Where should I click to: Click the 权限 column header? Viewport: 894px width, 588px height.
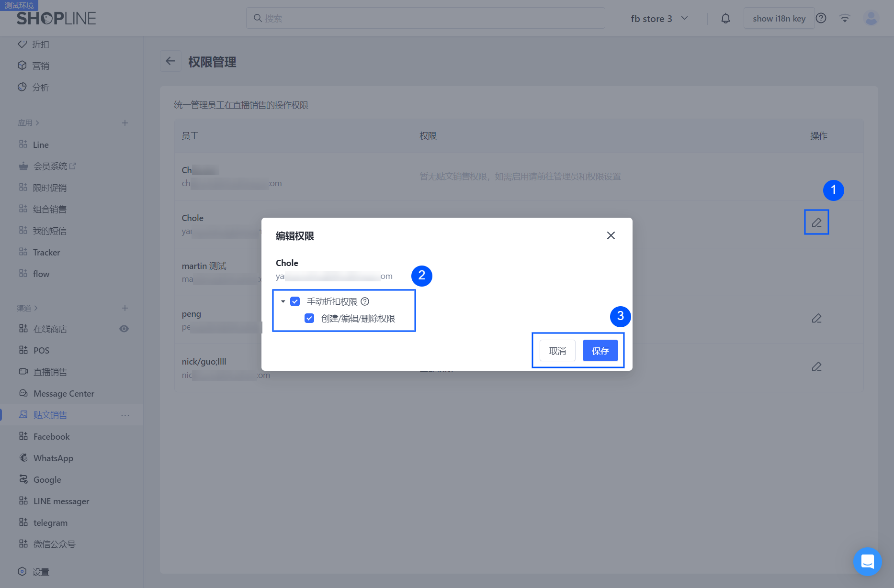tap(428, 136)
